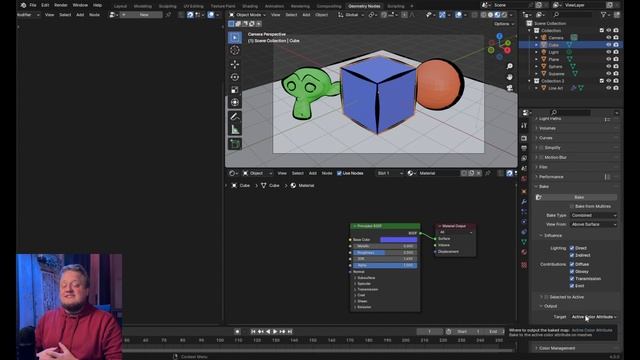The width and height of the screenshot is (640, 360).
Task: Open the World properties tab
Action: [x=524, y=178]
